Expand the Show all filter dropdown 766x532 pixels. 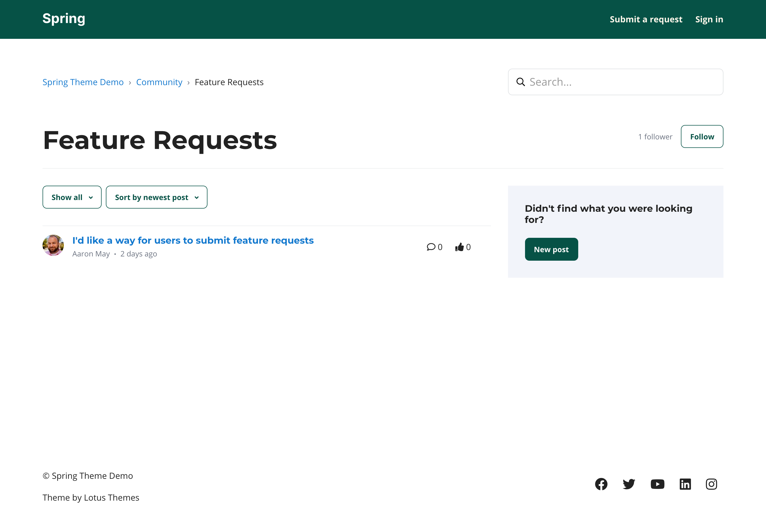(72, 197)
